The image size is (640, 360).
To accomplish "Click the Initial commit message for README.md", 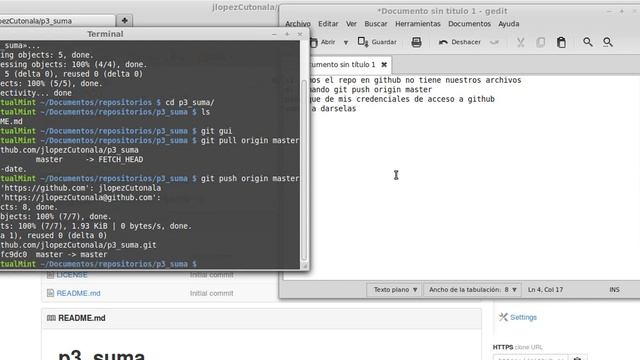I will 211,293.
